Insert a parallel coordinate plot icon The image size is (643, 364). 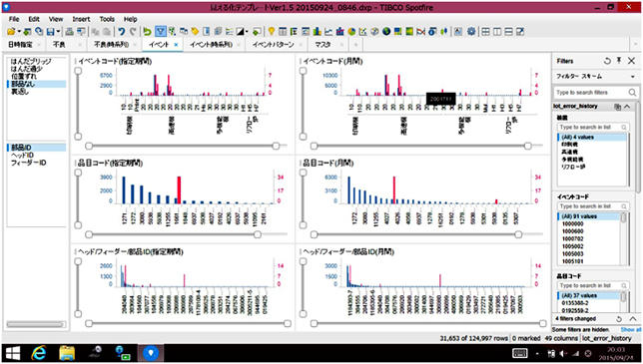point(420,32)
